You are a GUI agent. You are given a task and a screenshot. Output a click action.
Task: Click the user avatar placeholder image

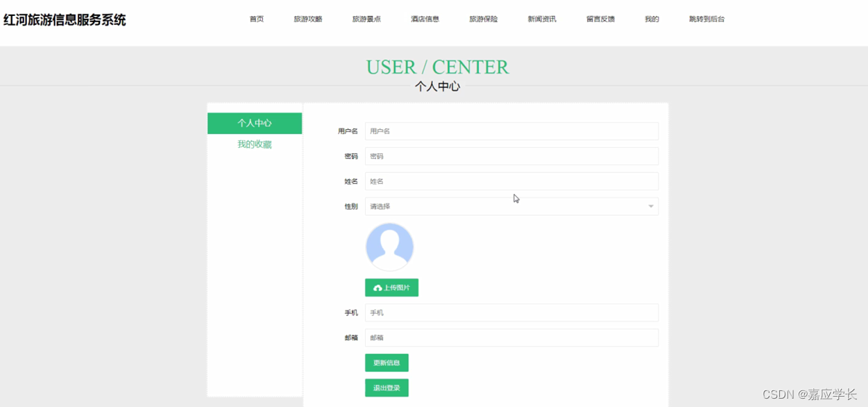pos(389,247)
